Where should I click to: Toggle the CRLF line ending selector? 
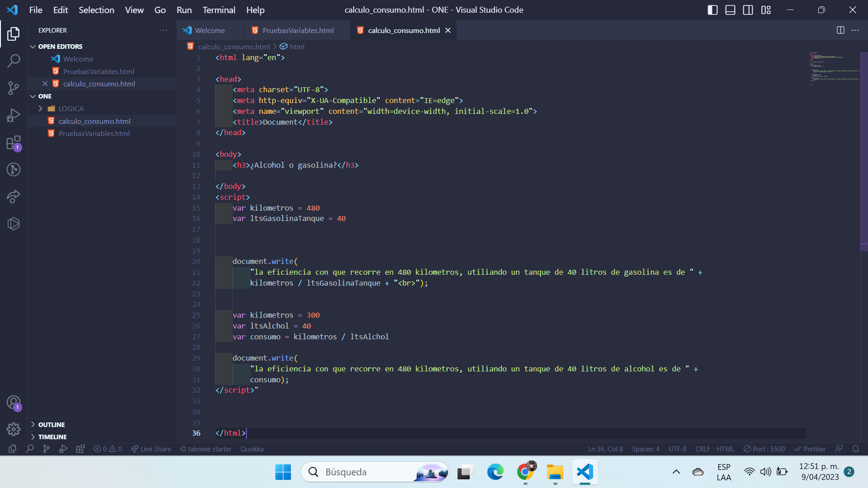tap(702, 449)
